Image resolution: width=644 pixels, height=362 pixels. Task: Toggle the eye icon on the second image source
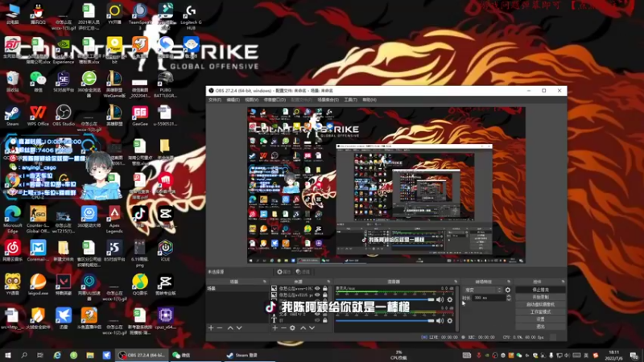click(x=317, y=294)
